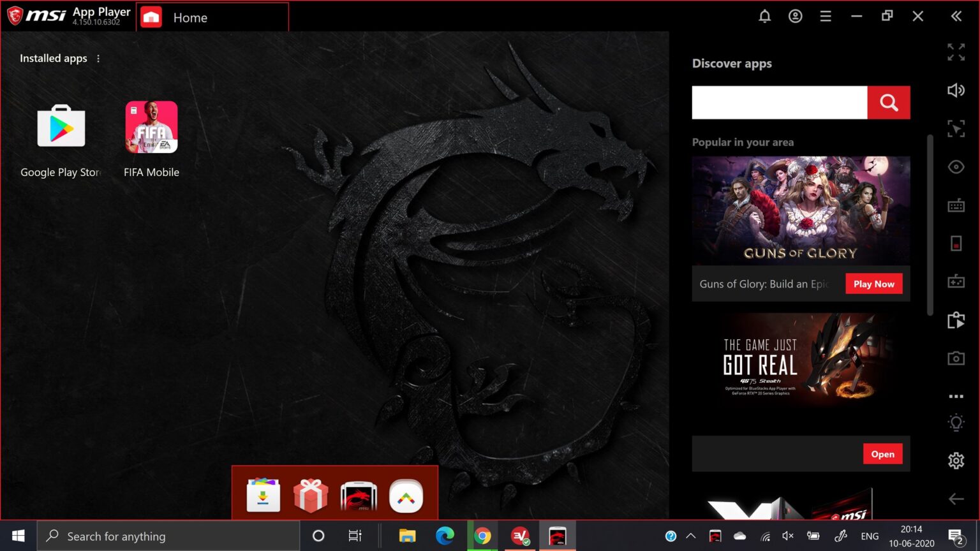Open the App Center download icon in dock
This screenshot has height=551, width=980.
(x=264, y=496)
